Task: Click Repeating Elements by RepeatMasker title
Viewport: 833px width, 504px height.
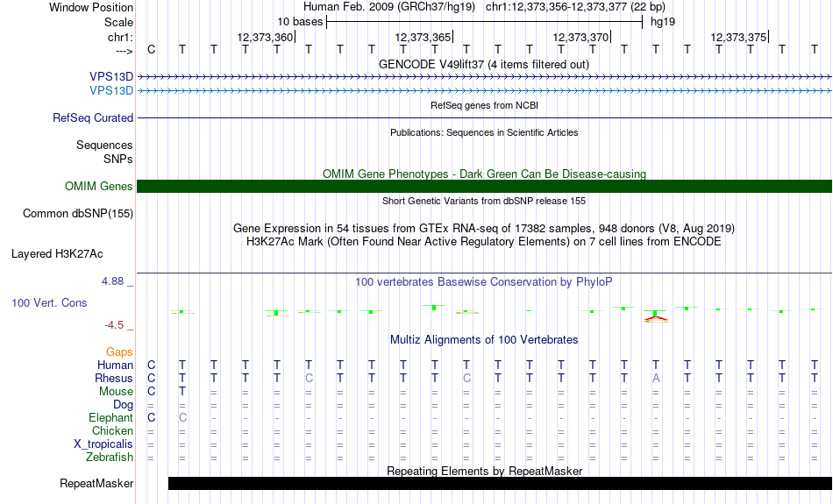Action: click(484, 471)
